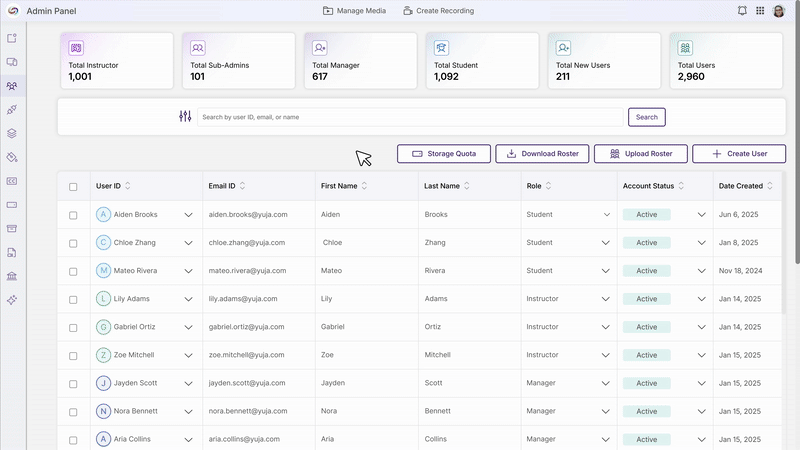Open Account Status dropdown for Gabriel Ortiz
Image resolution: width=800 pixels, height=450 pixels.
click(701, 327)
